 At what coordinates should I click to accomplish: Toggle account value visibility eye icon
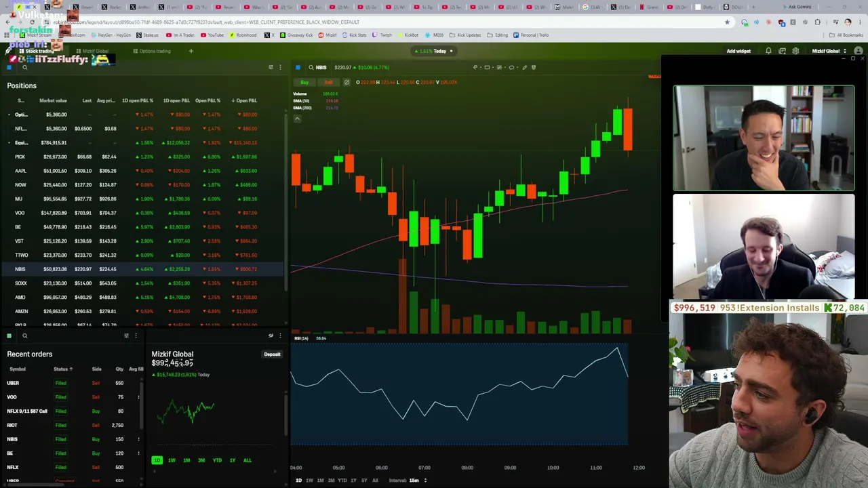(x=271, y=335)
